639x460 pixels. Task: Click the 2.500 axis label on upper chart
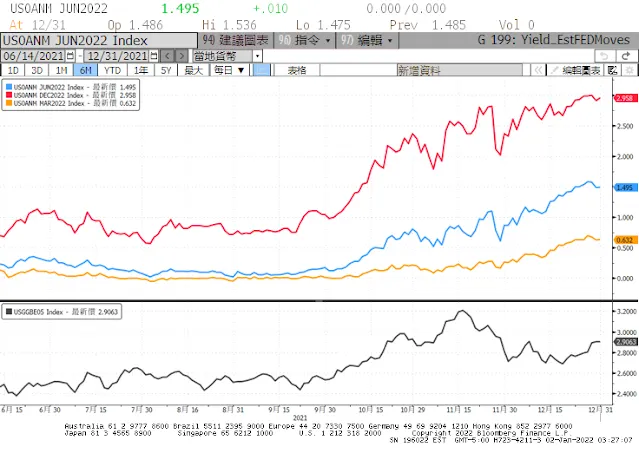[625, 126]
